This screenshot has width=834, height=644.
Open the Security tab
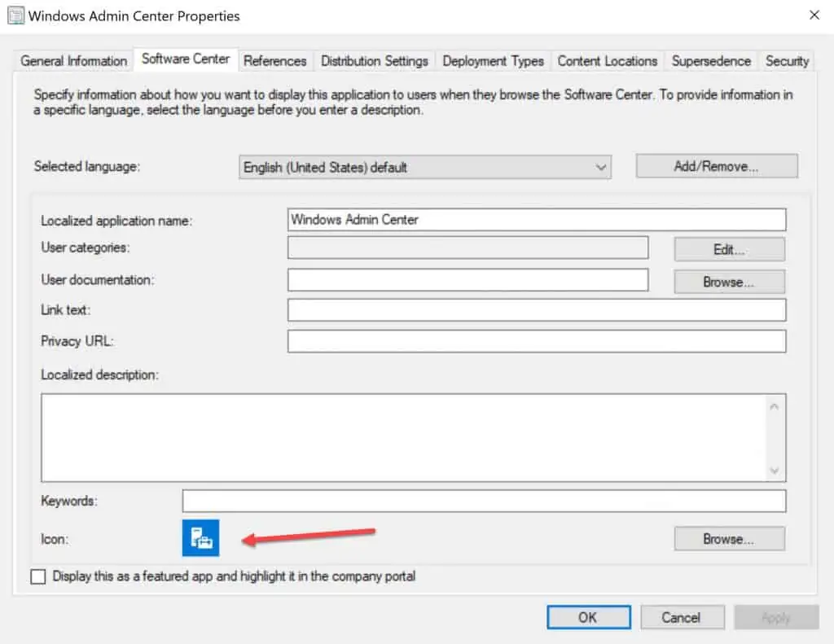coord(788,61)
